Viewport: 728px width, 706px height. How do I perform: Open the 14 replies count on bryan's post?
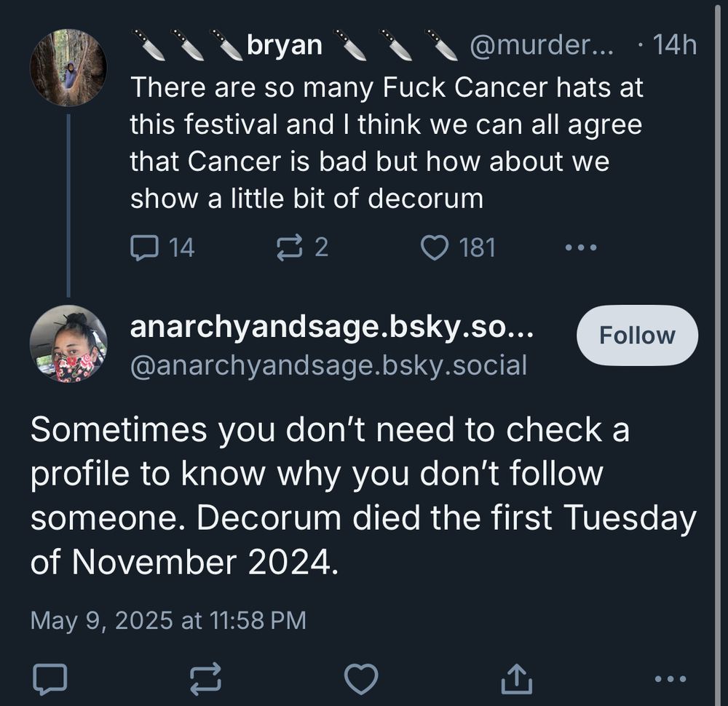[181, 247]
